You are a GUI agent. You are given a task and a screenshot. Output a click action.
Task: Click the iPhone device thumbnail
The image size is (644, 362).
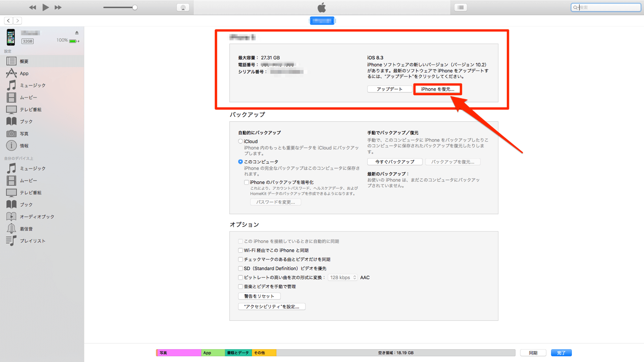point(11,37)
